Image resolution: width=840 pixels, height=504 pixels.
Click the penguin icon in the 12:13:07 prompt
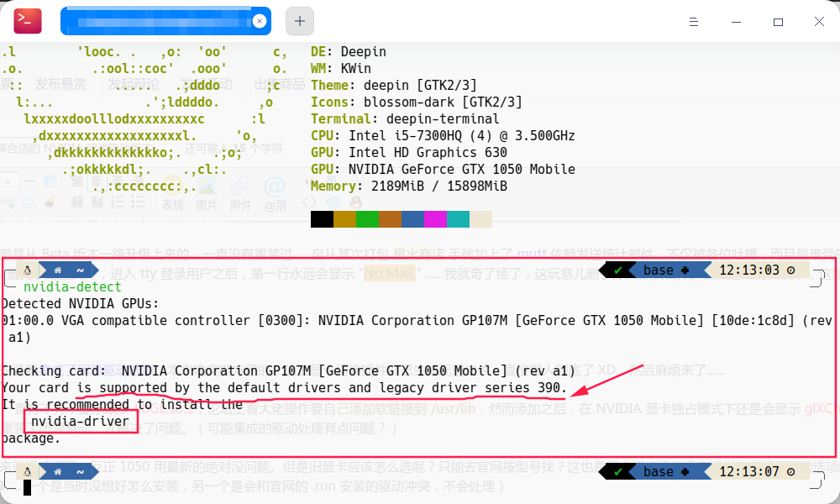[x=28, y=471]
